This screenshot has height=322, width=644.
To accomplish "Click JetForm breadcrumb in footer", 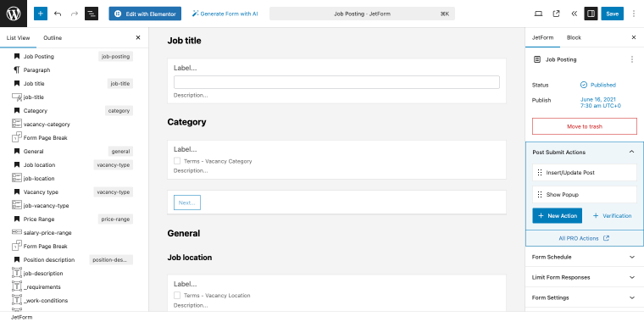I will [21, 317].
